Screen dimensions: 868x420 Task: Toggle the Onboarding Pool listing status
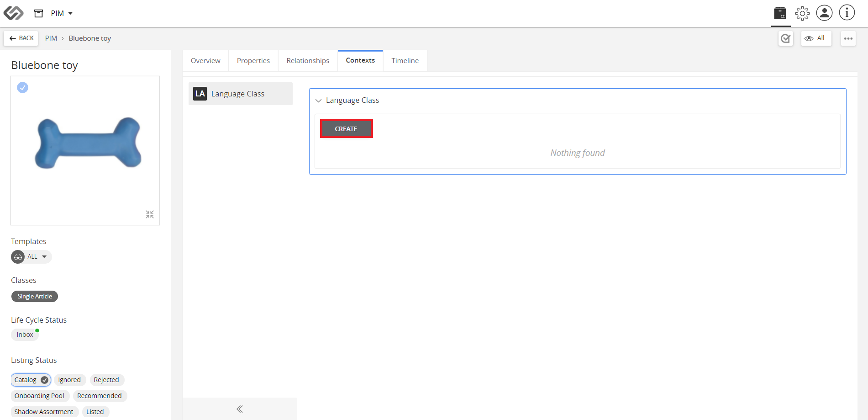point(39,396)
